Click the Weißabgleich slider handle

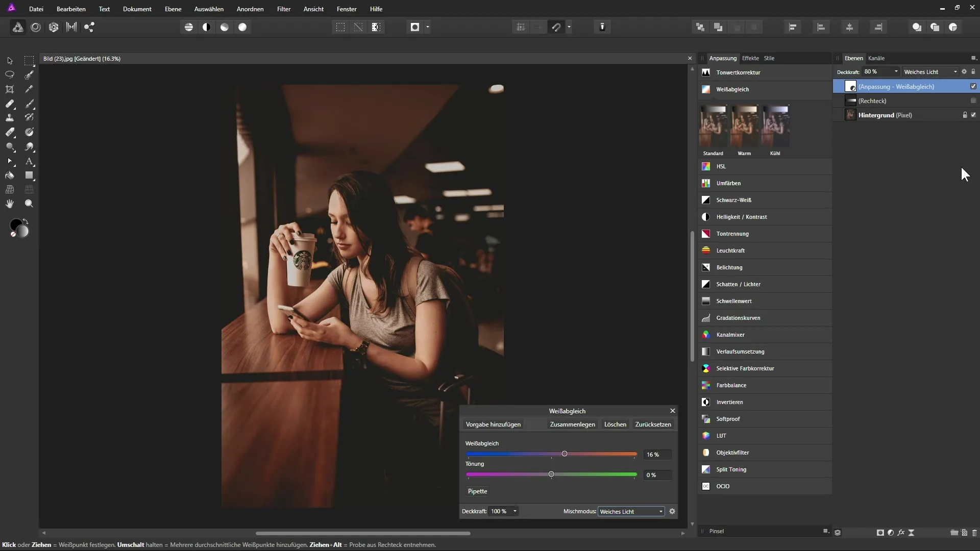(x=564, y=454)
